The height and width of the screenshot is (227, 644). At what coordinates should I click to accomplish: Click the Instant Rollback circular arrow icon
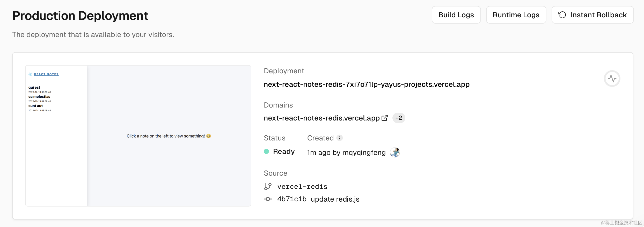tap(562, 15)
